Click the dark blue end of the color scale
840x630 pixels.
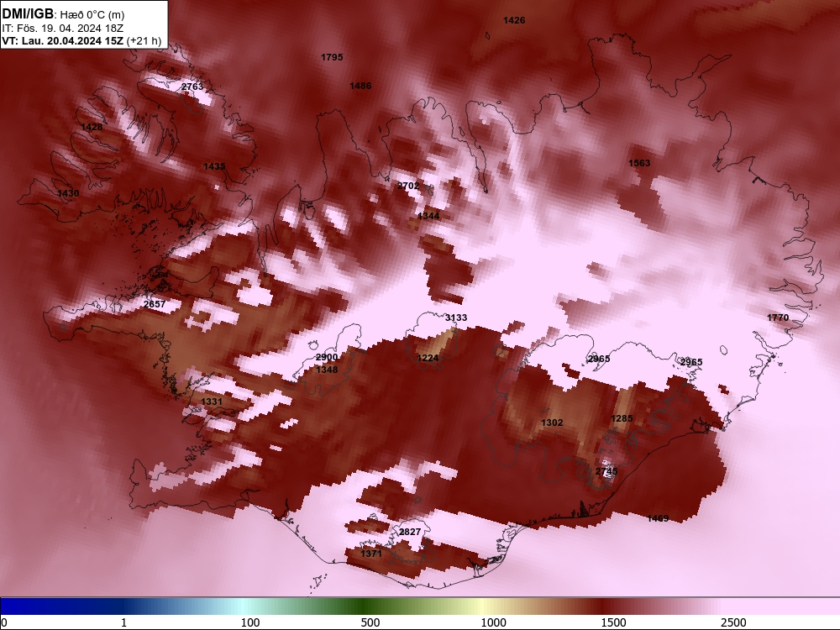(x=32, y=606)
